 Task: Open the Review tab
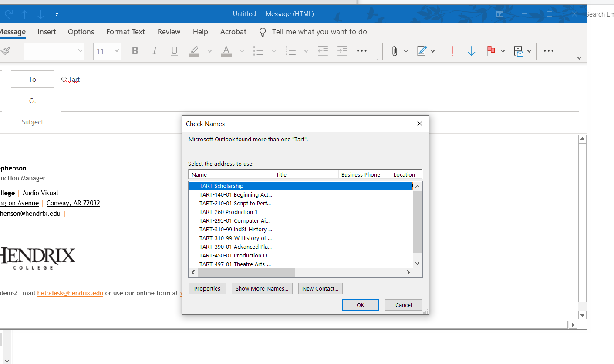point(169,32)
